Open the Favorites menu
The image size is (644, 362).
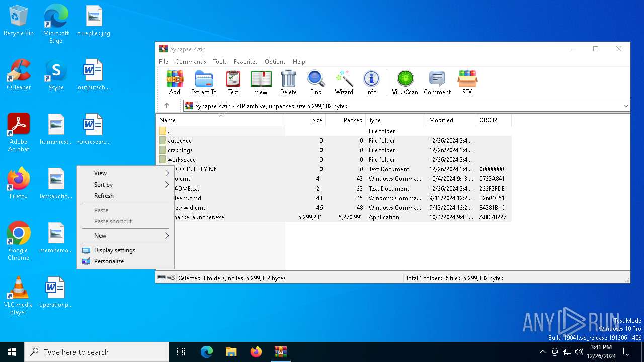click(x=246, y=62)
